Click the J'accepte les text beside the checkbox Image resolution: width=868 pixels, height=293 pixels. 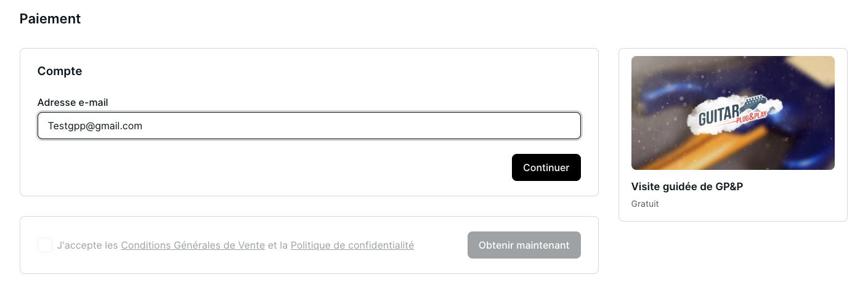(x=87, y=245)
